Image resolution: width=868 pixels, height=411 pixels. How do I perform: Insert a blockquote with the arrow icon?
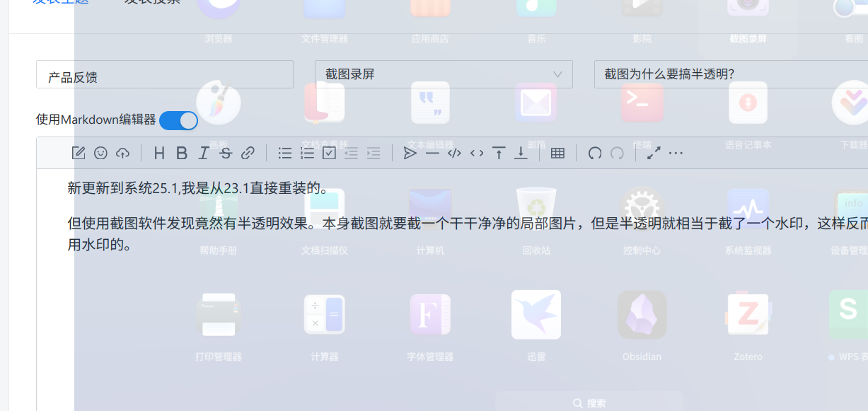click(410, 153)
